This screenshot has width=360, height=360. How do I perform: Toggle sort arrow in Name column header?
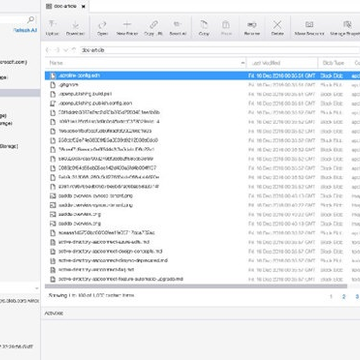(x=242, y=63)
